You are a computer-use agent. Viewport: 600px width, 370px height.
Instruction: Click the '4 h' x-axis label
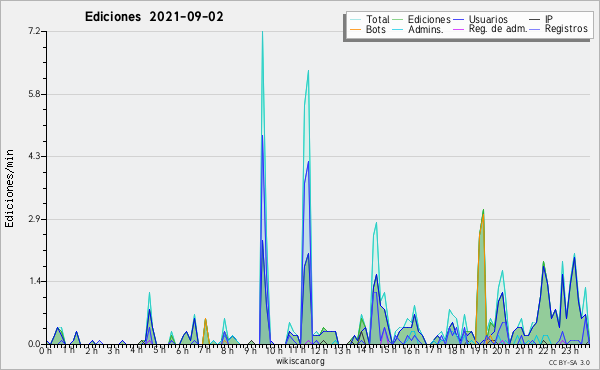[137, 351]
